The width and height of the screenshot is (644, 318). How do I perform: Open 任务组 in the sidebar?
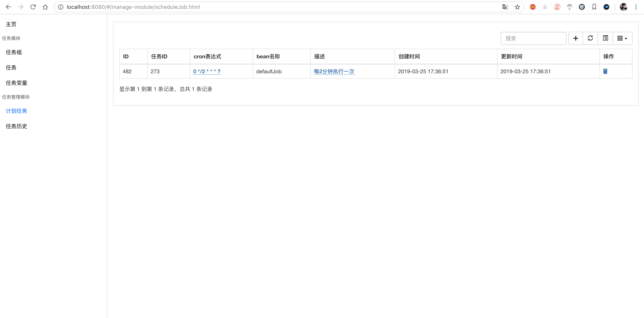14,52
